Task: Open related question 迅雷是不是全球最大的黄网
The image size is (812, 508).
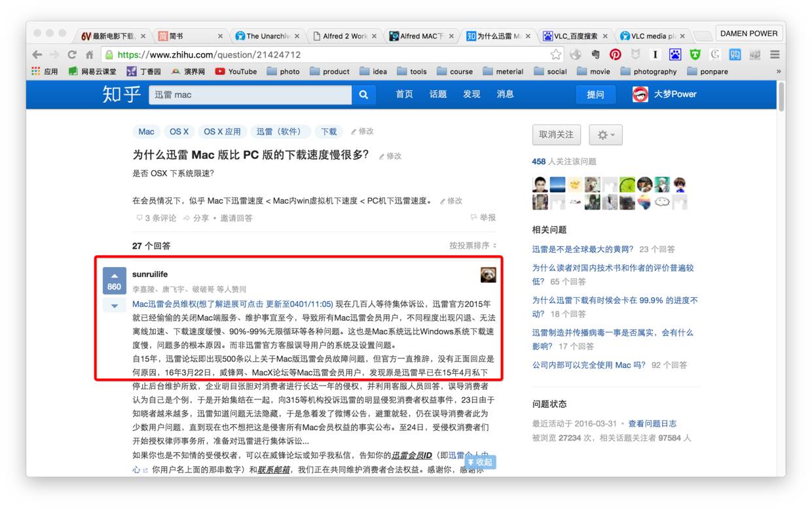Action: point(583,249)
